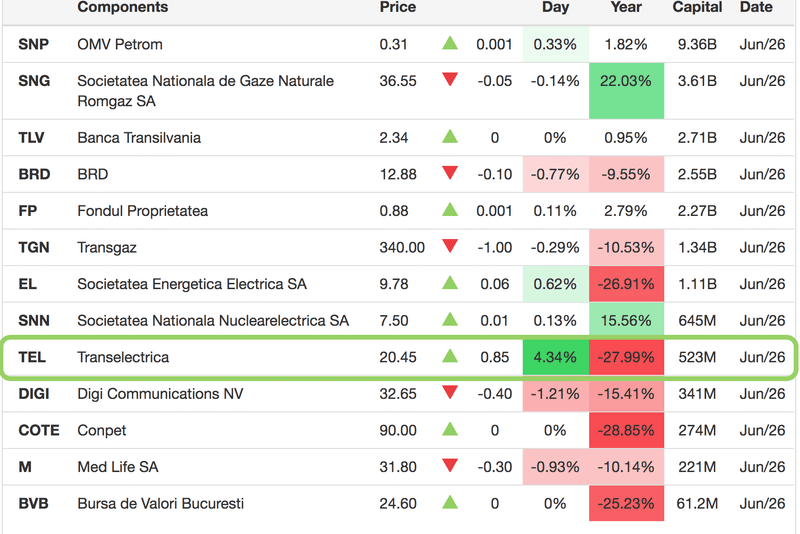Click Transelectrica's green 4.34% day cell
Viewport: 800px width, 534px height.
pos(555,357)
